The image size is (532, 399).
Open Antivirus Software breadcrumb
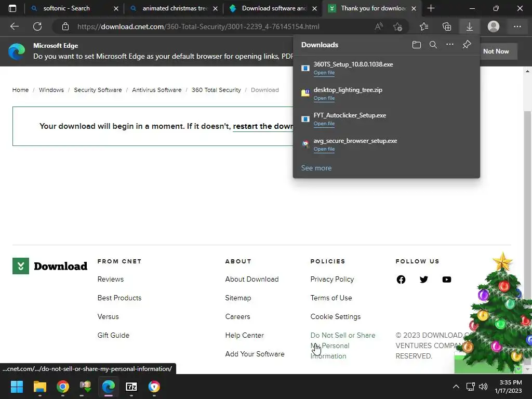click(157, 90)
